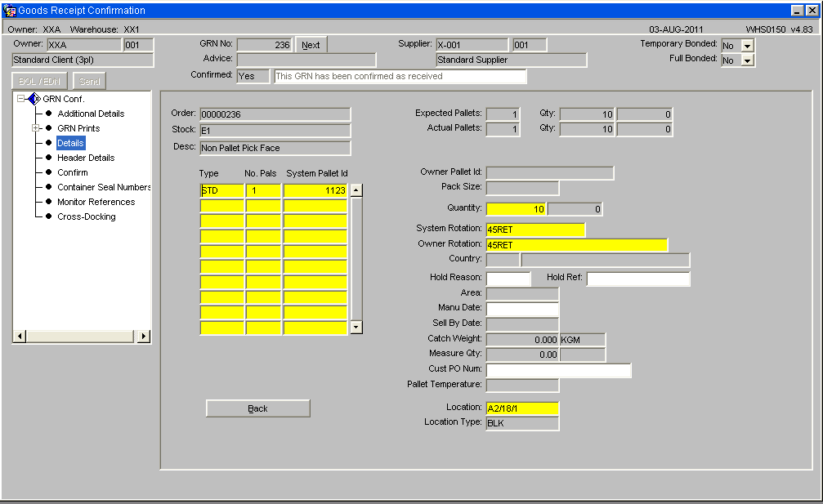Click the Desc field Non Pallet Pick Face

275,148
